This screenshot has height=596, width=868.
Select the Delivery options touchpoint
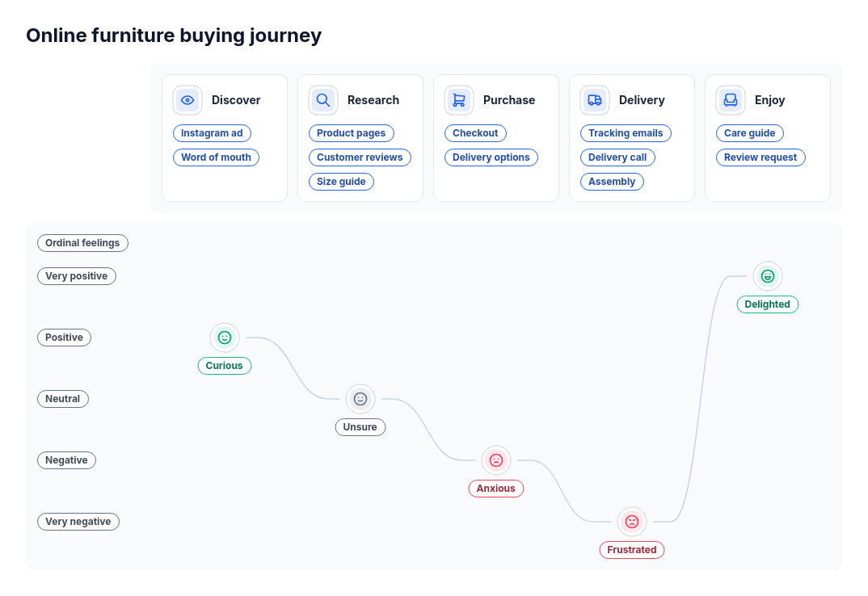click(491, 157)
